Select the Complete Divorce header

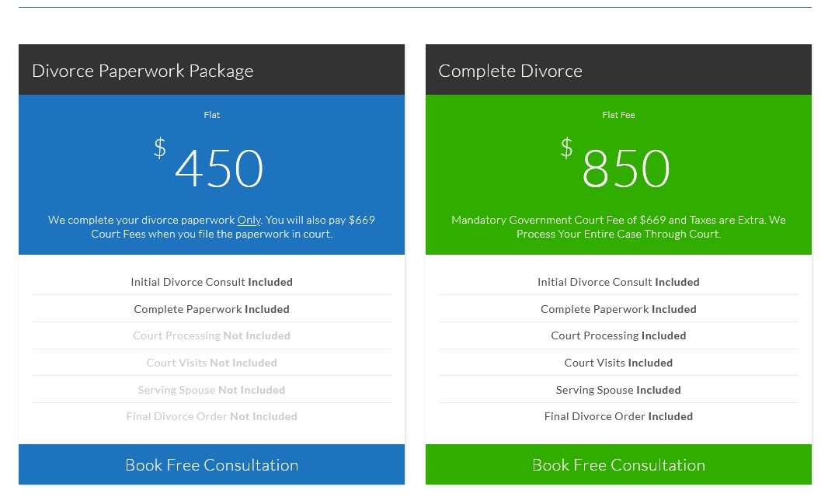(510, 71)
